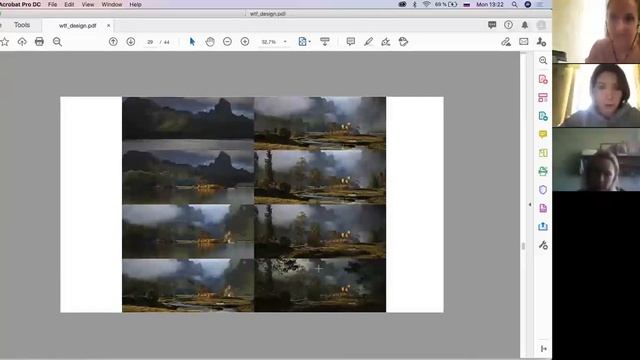Open the fit page options dropdown
The image size is (640, 360).
tap(304, 42)
